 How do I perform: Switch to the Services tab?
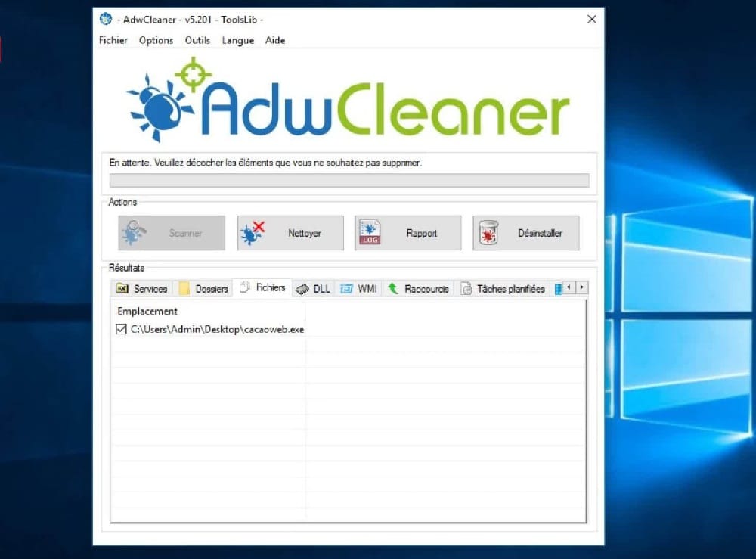(142, 288)
